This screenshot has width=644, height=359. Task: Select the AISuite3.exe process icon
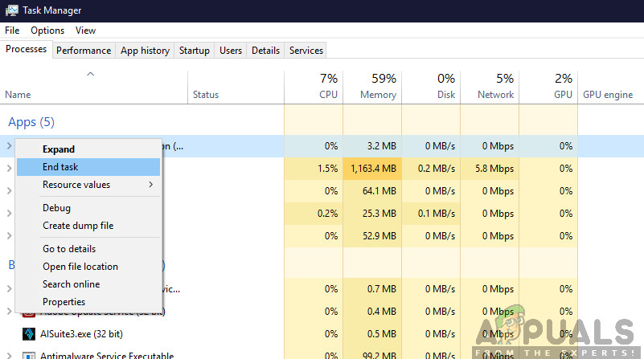click(28, 334)
